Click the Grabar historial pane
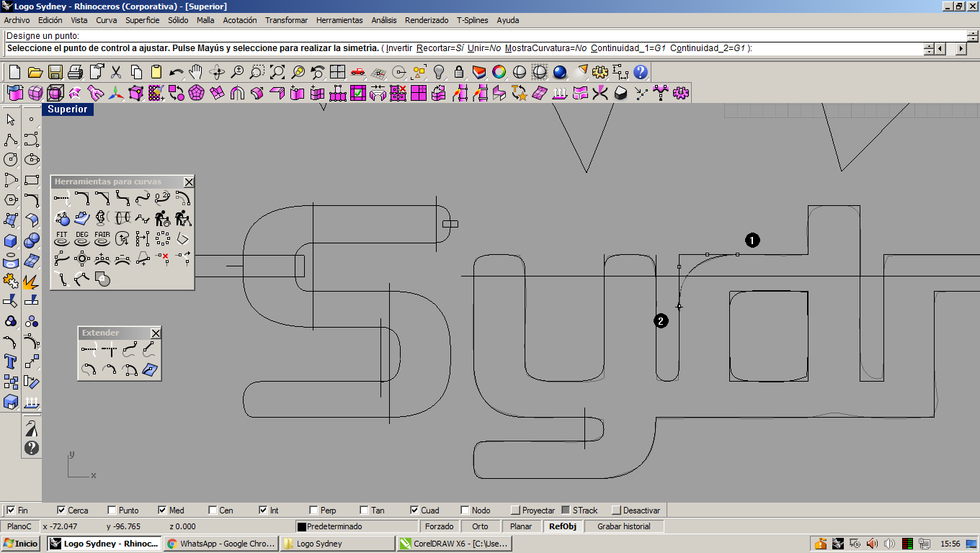The height and width of the screenshot is (553, 980). (624, 526)
